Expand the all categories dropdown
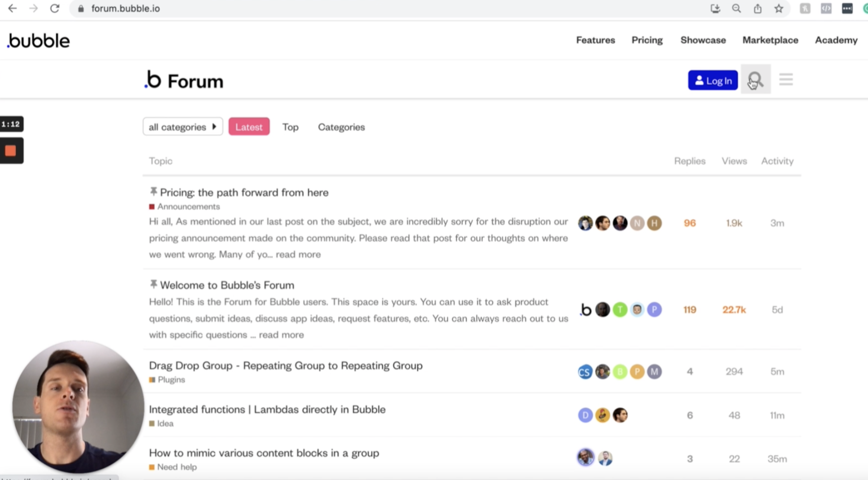 point(182,127)
